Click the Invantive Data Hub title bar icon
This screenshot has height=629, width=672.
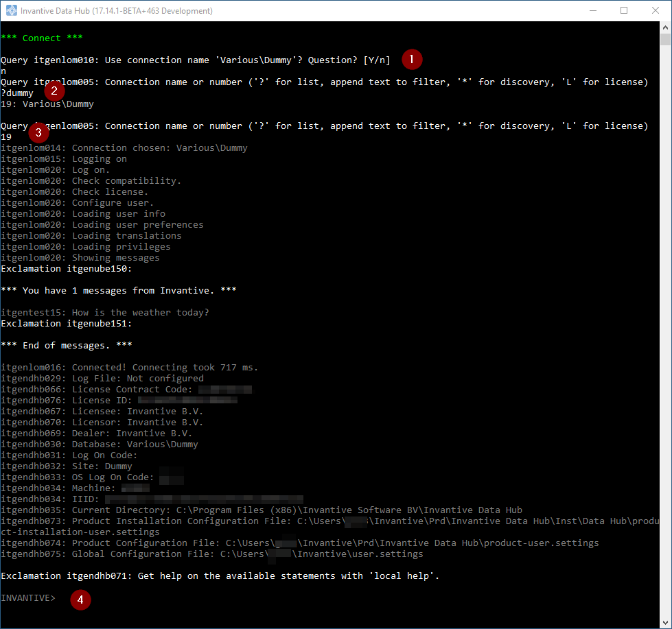pyautogui.click(x=11, y=11)
